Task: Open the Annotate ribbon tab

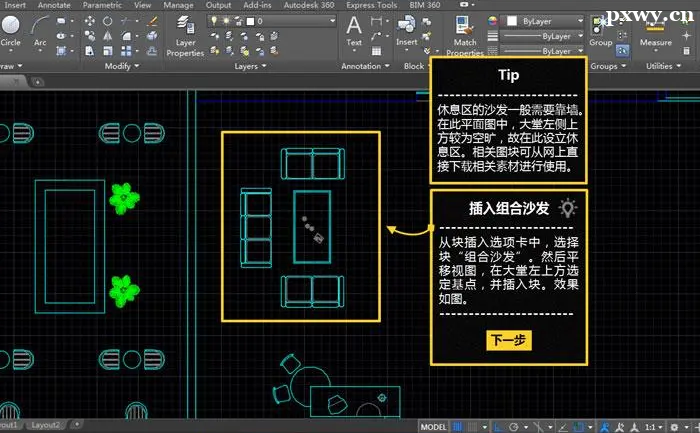Action: [x=54, y=5]
